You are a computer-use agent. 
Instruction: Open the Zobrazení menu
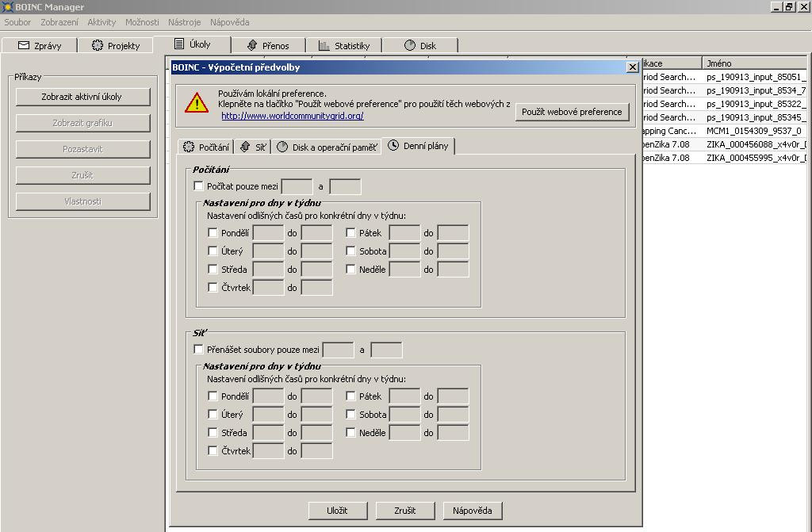tap(59, 22)
